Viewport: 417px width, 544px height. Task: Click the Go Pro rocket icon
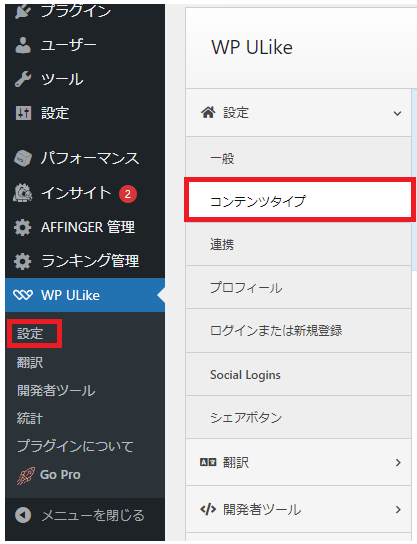tap(26, 475)
